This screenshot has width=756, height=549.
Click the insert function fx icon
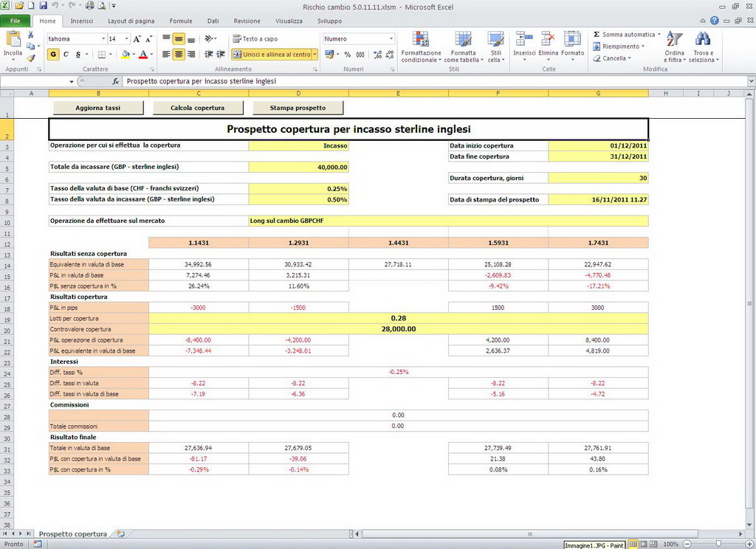click(116, 81)
